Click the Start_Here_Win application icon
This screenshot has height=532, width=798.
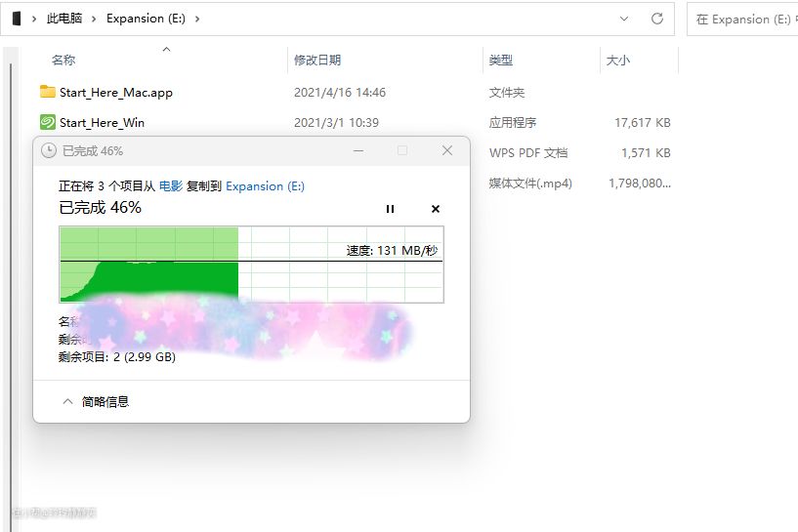pos(48,123)
